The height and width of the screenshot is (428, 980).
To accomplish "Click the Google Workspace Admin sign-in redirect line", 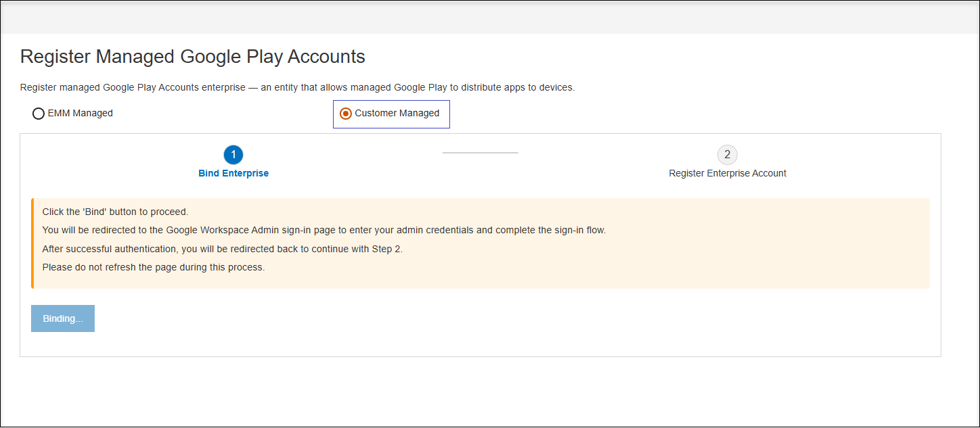I will click(324, 231).
